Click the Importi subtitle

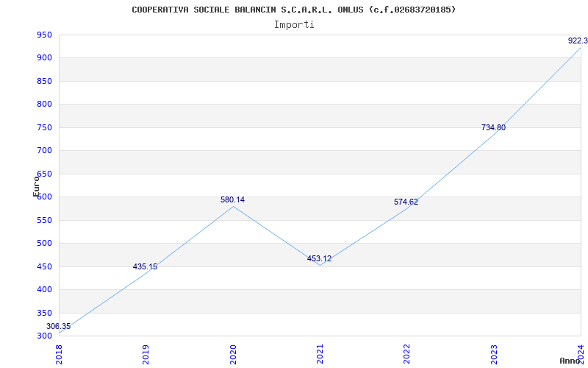point(294,25)
